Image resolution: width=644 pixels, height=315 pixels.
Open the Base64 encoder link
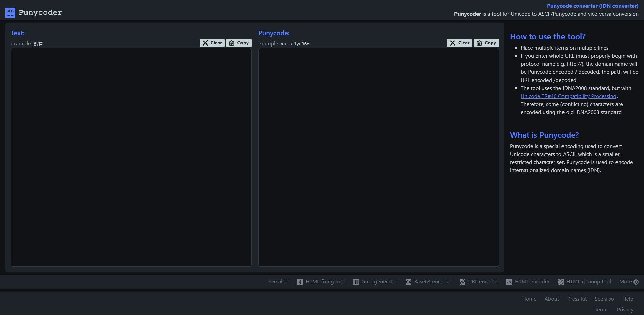[432, 282]
